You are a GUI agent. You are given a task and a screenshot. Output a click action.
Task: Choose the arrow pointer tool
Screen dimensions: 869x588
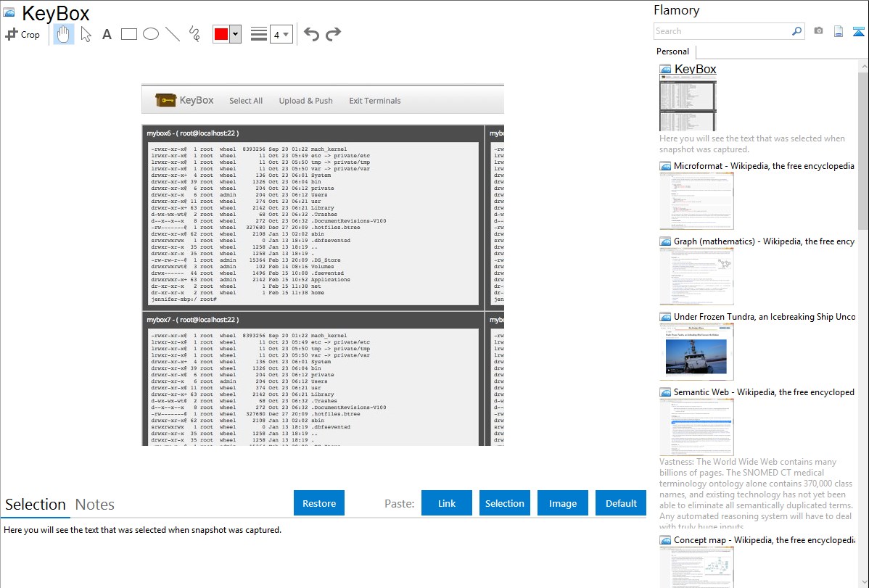click(x=86, y=34)
